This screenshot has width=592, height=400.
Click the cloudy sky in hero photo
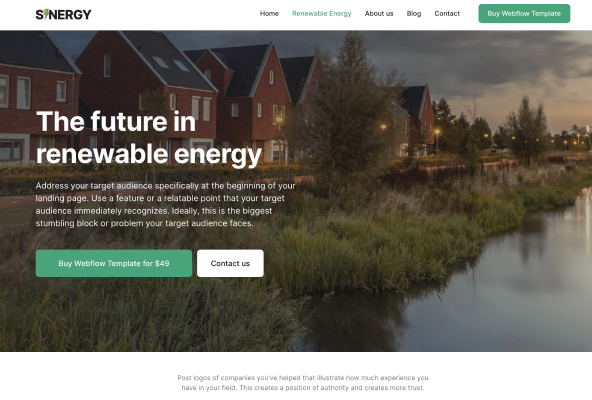[491, 64]
